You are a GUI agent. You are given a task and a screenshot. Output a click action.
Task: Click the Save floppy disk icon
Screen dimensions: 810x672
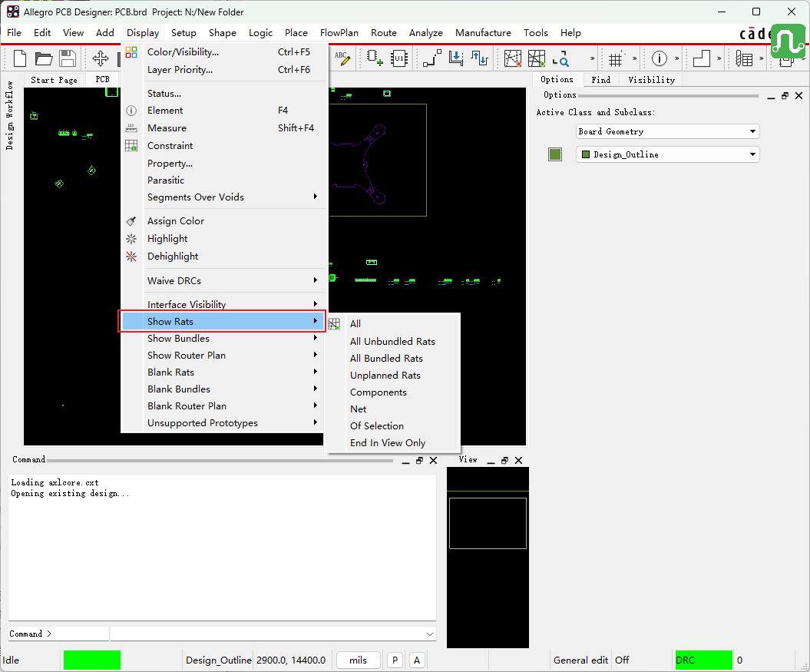point(67,58)
